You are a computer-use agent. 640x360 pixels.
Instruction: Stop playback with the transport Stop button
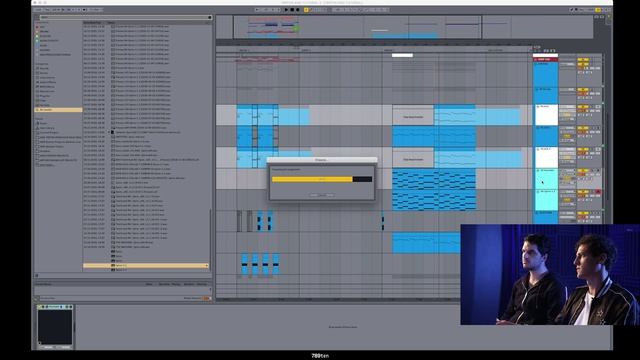[x=292, y=9]
